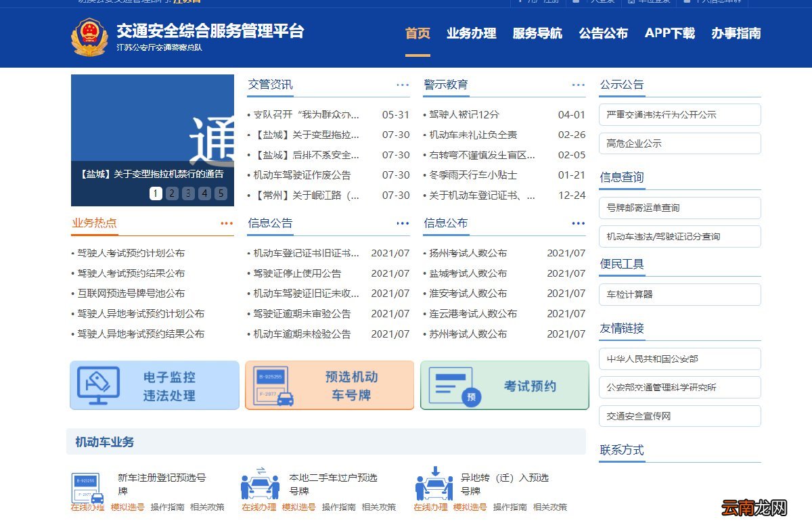Screen dimensions: 812x527
Task: Go to the 首页 tab
Action: coord(418,33)
